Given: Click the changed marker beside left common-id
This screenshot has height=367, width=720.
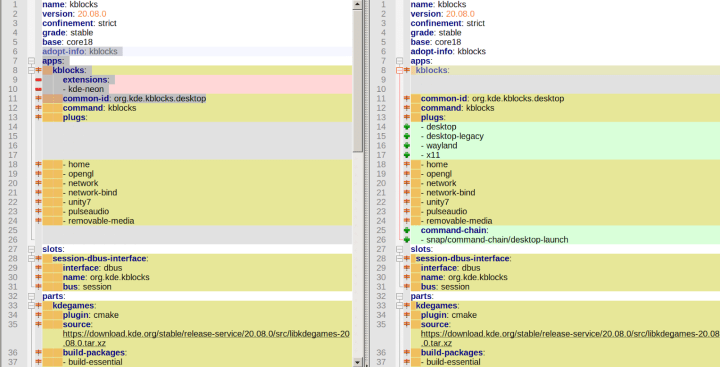Looking at the screenshot, I should [39, 99].
